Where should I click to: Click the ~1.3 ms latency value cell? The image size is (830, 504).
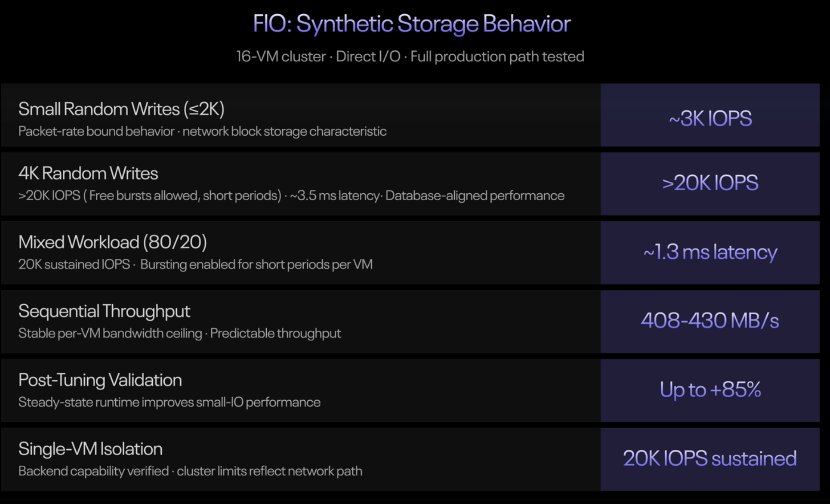tap(710, 252)
